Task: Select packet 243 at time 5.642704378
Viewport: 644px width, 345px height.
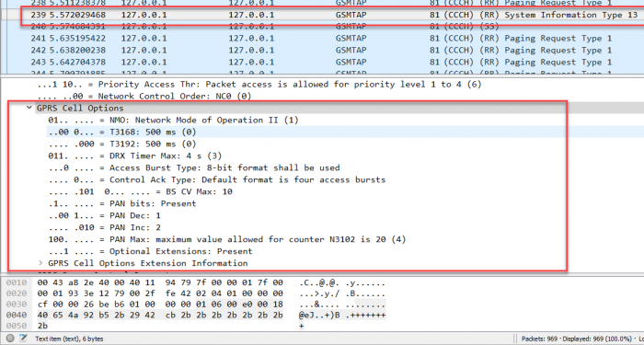Action: [x=322, y=62]
